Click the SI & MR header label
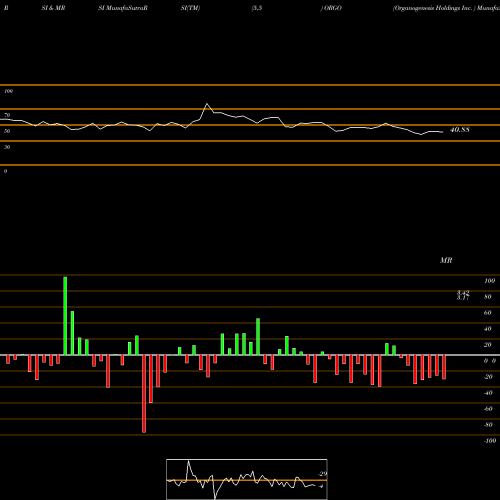Screen dimensions: 500x500 tap(53, 8)
